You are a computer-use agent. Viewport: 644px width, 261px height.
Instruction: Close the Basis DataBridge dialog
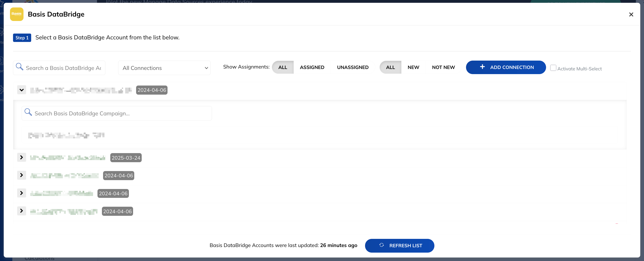[631, 14]
